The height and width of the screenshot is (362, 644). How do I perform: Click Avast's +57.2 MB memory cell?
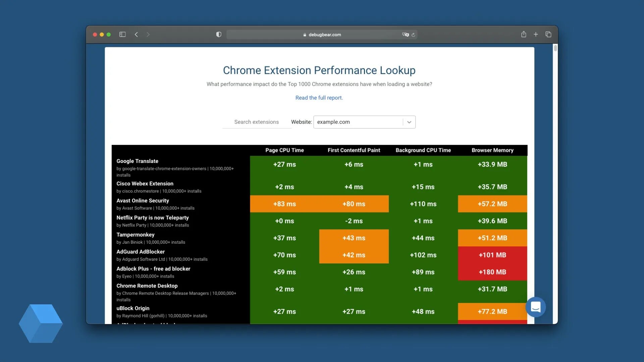[x=492, y=204]
